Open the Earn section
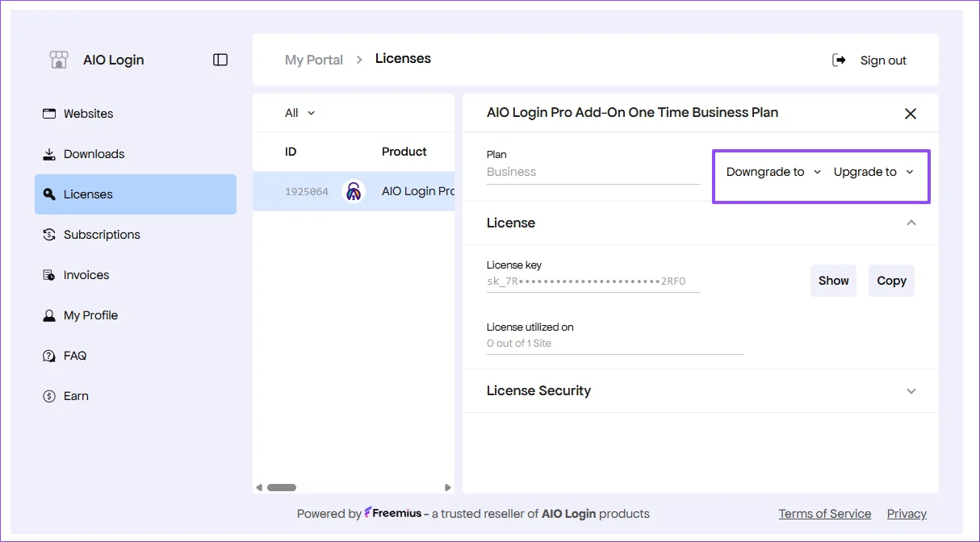This screenshot has height=542, width=980. [x=136, y=396]
